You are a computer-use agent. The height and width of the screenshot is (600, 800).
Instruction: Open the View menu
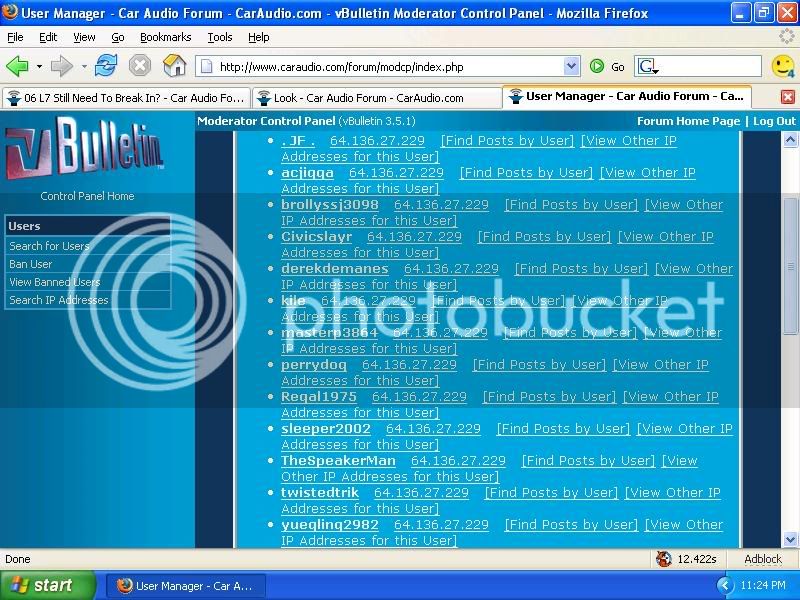pyautogui.click(x=84, y=37)
